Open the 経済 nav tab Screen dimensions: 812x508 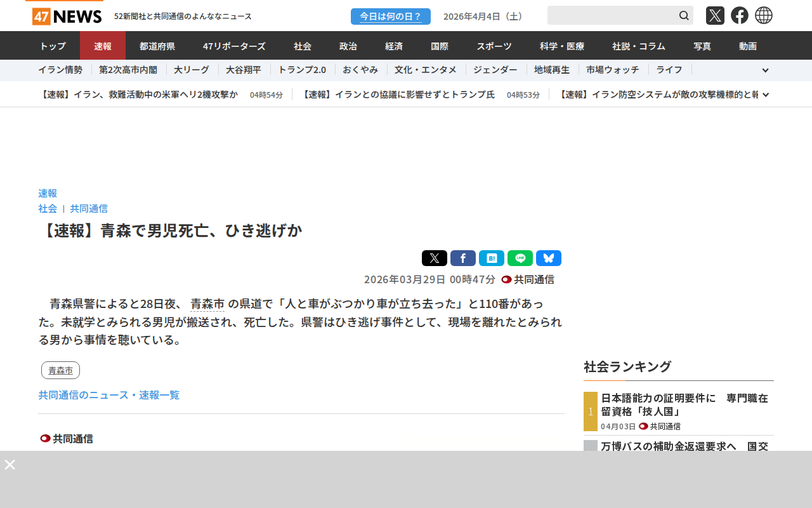[394, 46]
